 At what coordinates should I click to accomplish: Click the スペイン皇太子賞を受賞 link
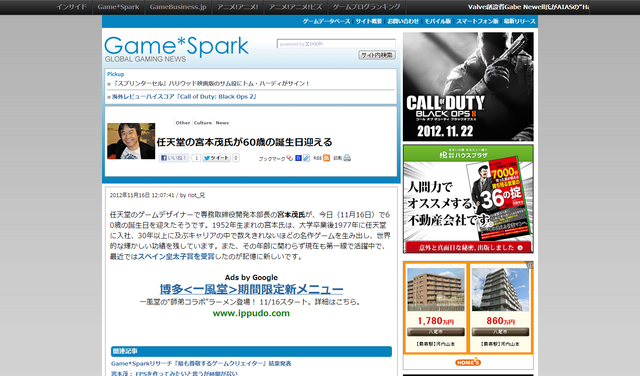click(x=176, y=256)
